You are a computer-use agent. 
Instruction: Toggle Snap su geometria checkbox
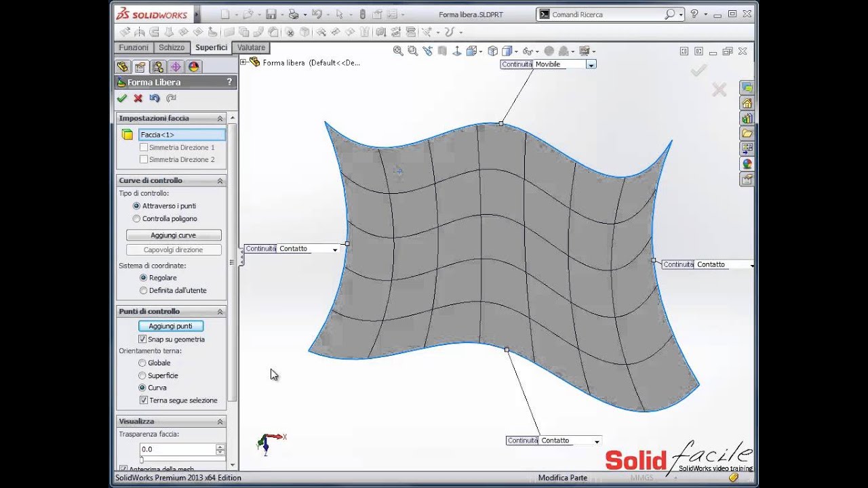pos(142,339)
